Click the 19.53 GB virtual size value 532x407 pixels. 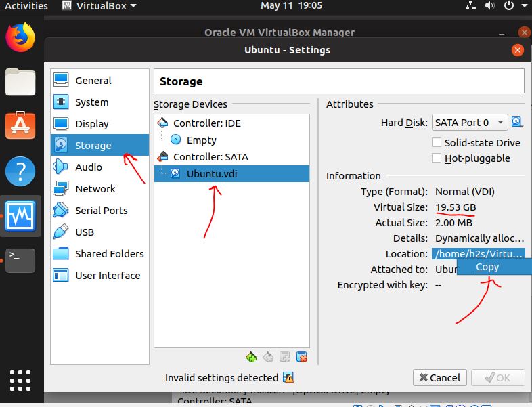point(456,207)
